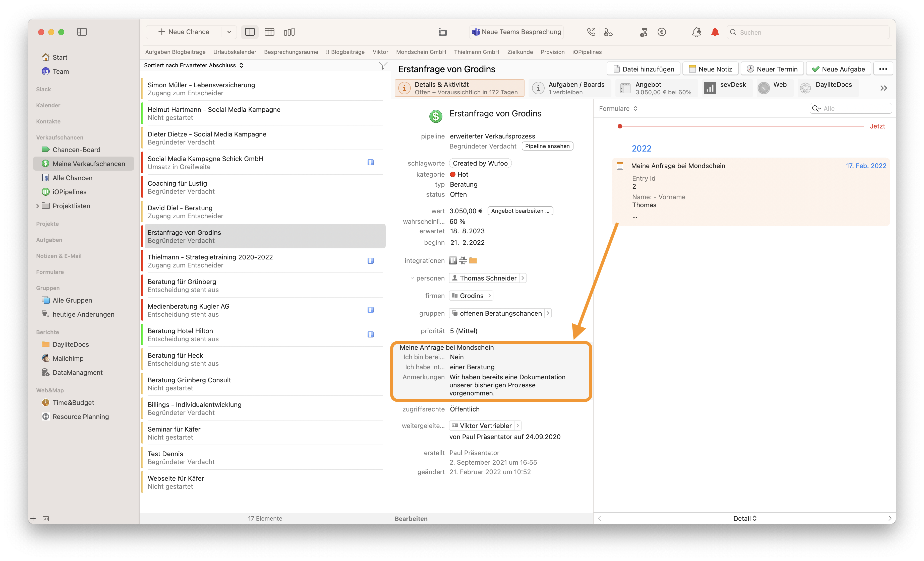The width and height of the screenshot is (924, 561).
Task: Open Aufgaben / Boards tab
Action: [x=570, y=88]
